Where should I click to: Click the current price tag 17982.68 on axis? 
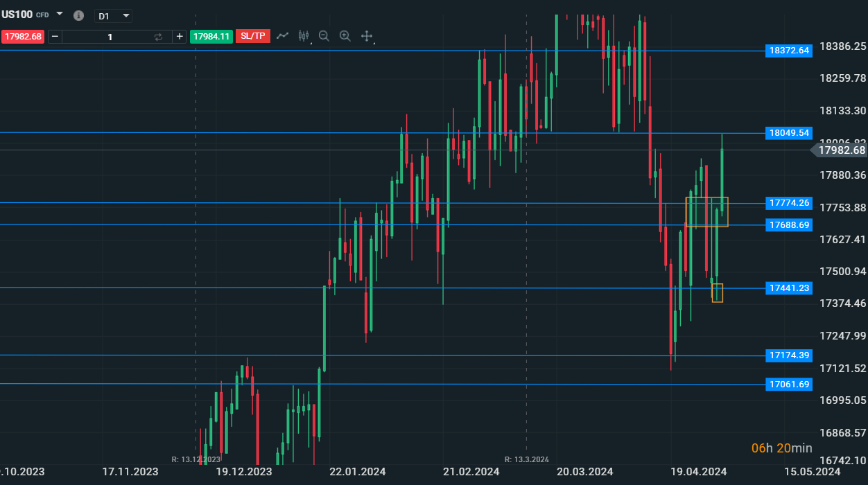(840, 150)
